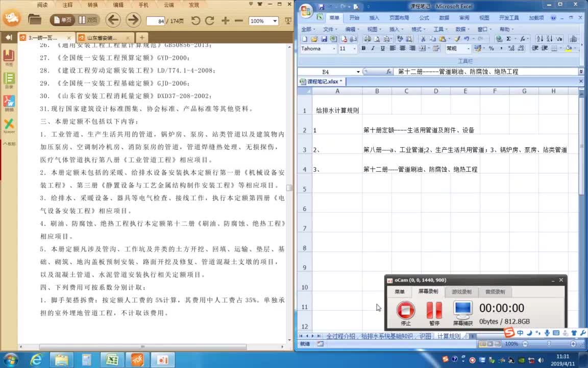Apply percent style in Excel toolbar
This screenshot has height=368, width=588.
(491, 49)
